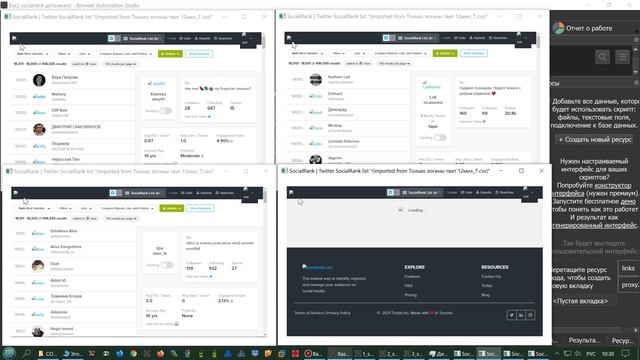Viewport: 640px width, 360px height.
Task: Open the Contact Us footer link
Action: (491, 276)
